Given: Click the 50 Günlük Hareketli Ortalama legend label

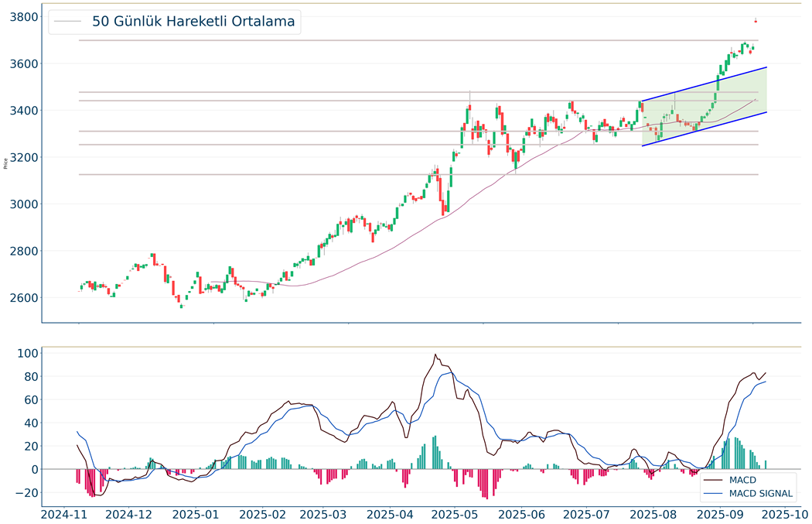Looking at the screenshot, I should tap(193, 22).
